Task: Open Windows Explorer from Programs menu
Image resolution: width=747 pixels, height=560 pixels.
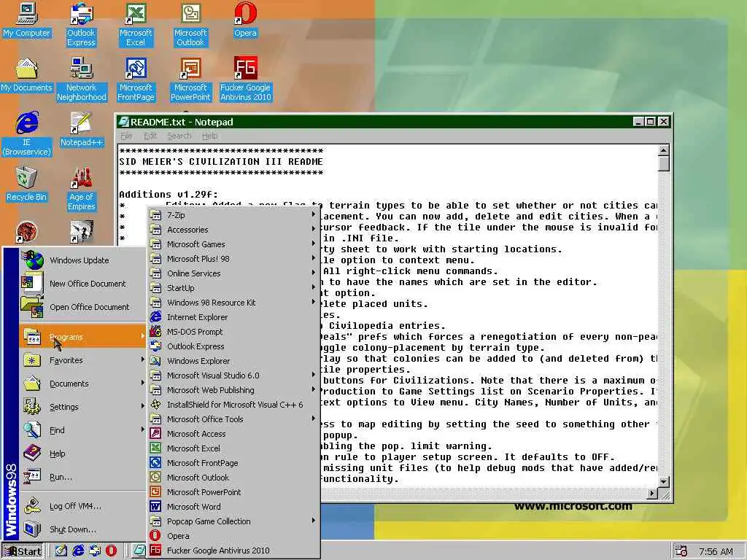Action: pos(233,361)
